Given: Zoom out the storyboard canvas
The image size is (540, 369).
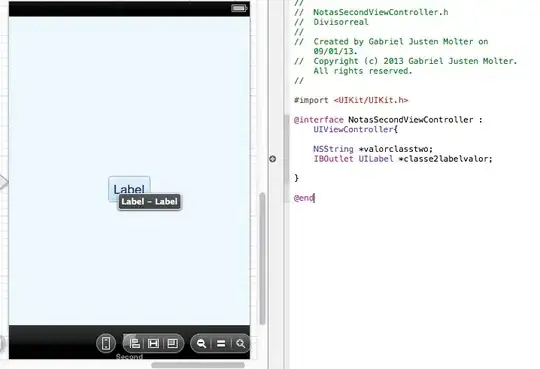Looking at the screenshot, I should 201,344.
